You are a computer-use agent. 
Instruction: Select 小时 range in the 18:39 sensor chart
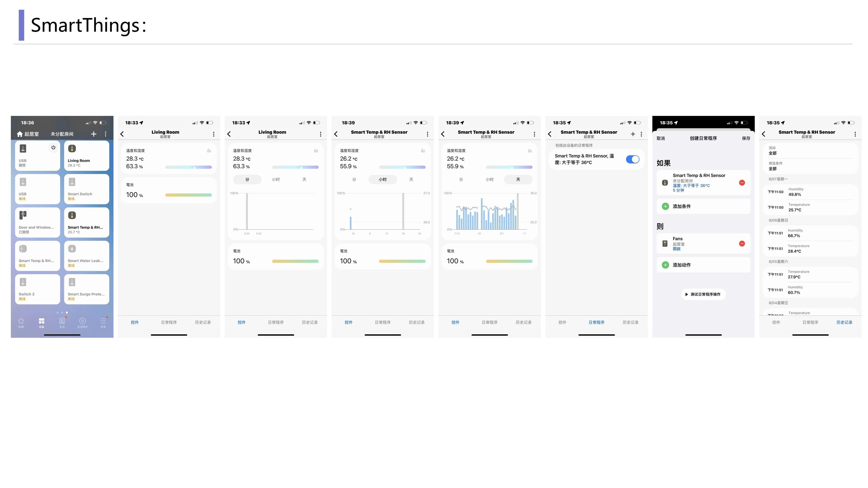pyautogui.click(x=382, y=180)
